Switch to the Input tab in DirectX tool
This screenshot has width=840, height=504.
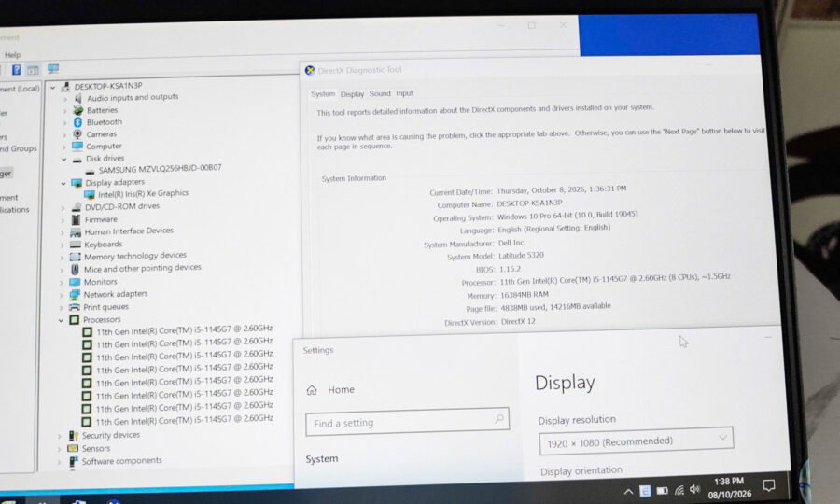[404, 93]
